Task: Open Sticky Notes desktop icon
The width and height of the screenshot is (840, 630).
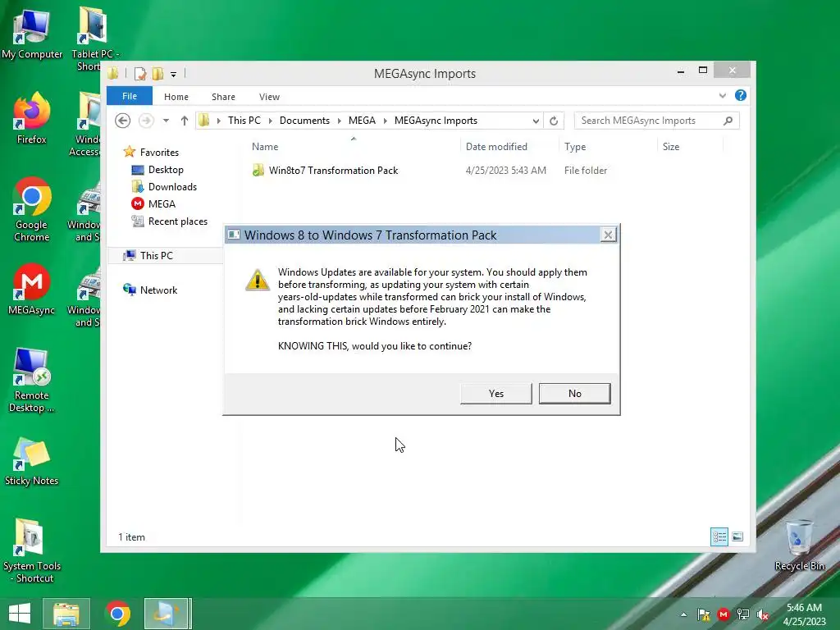Action: [32, 462]
